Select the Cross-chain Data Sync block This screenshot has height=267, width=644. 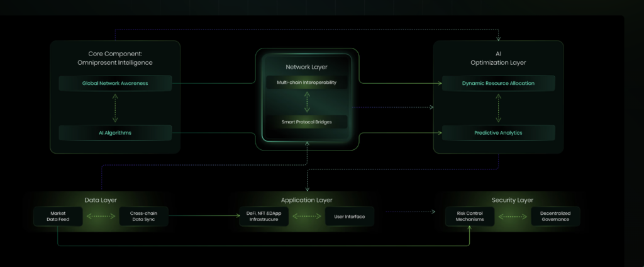click(143, 216)
